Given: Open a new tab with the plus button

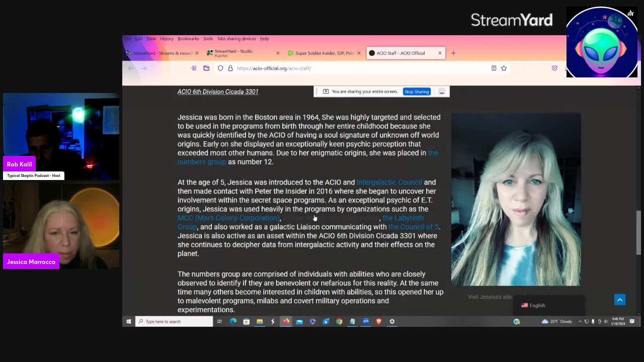Looking at the screenshot, I should [x=453, y=53].
